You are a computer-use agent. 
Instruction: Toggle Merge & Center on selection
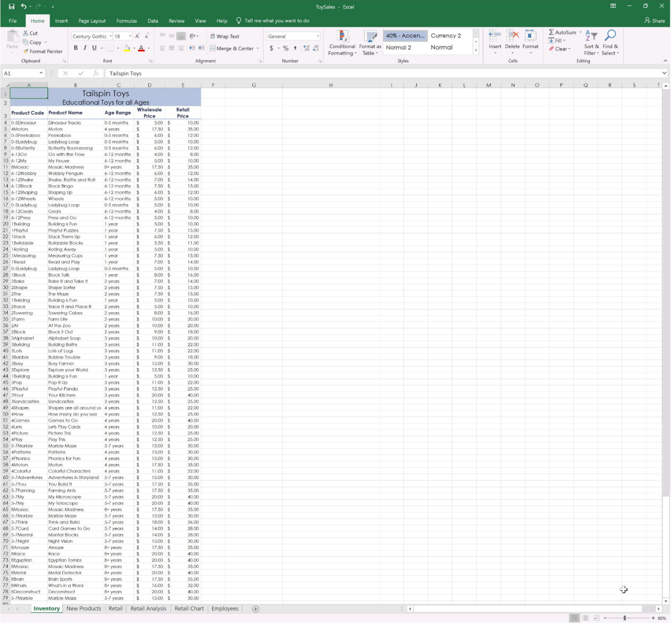(231, 48)
